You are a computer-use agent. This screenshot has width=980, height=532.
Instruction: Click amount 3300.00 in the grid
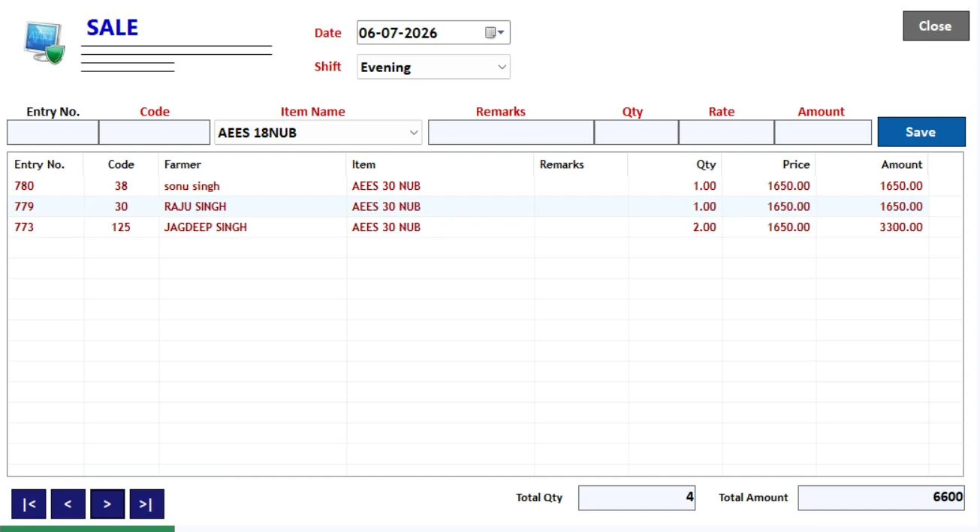coord(901,227)
